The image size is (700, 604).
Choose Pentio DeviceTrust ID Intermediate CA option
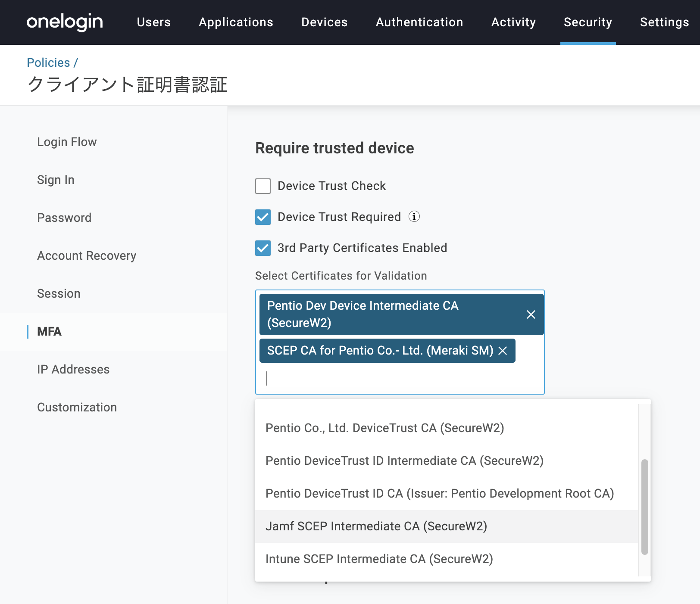pyautogui.click(x=447, y=461)
